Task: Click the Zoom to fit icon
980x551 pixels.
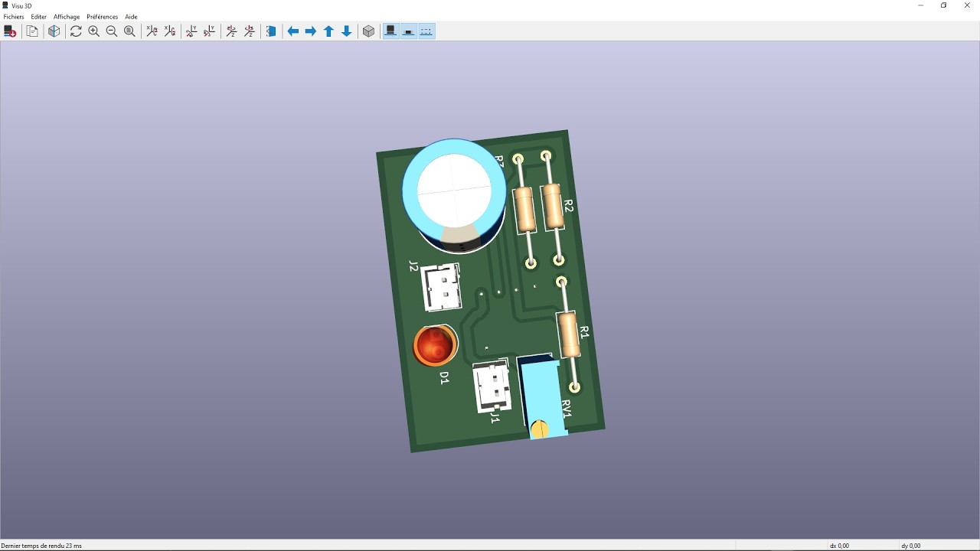Action: (x=130, y=31)
